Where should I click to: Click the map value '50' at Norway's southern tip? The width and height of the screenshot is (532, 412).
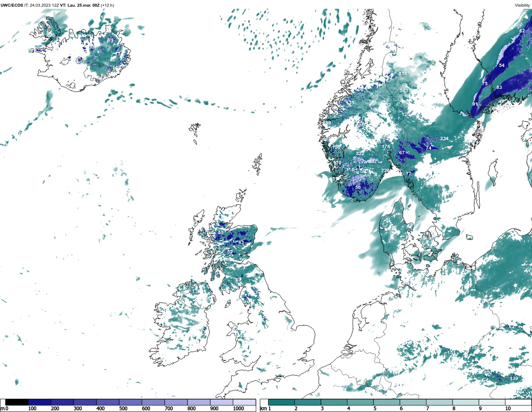(358, 187)
